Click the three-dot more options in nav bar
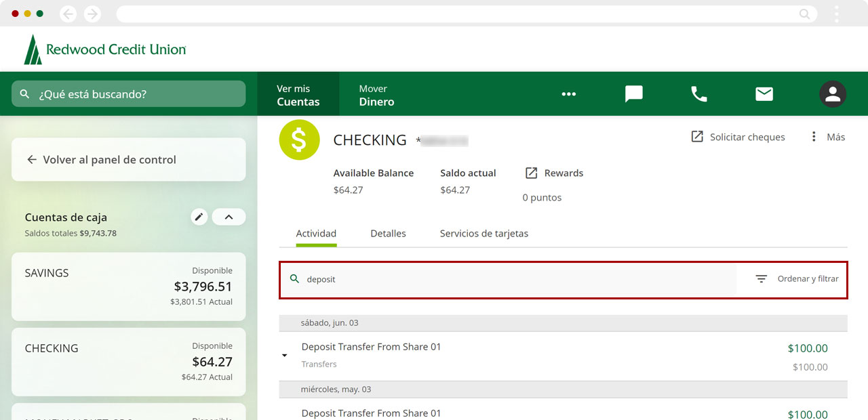The width and height of the screenshot is (868, 420). (x=568, y=94)
